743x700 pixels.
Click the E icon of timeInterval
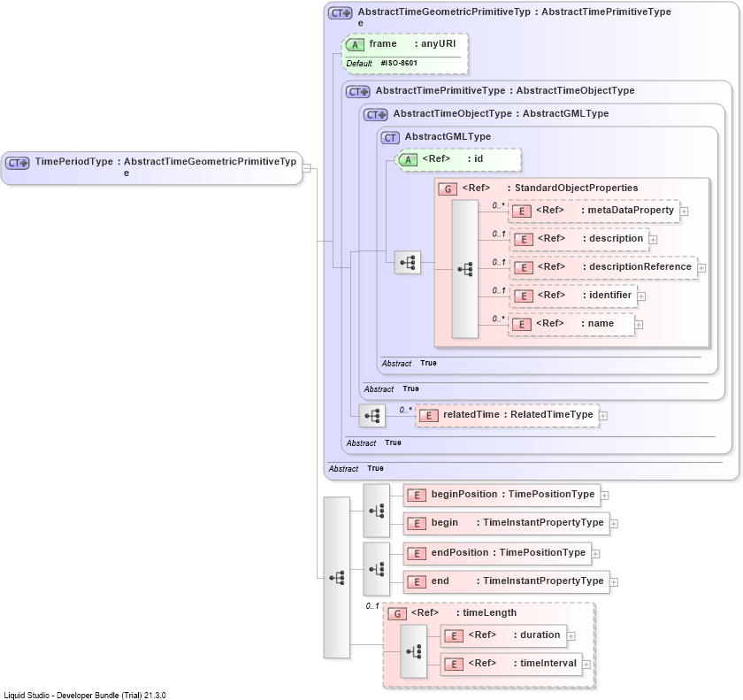click(x=454, y=665)
